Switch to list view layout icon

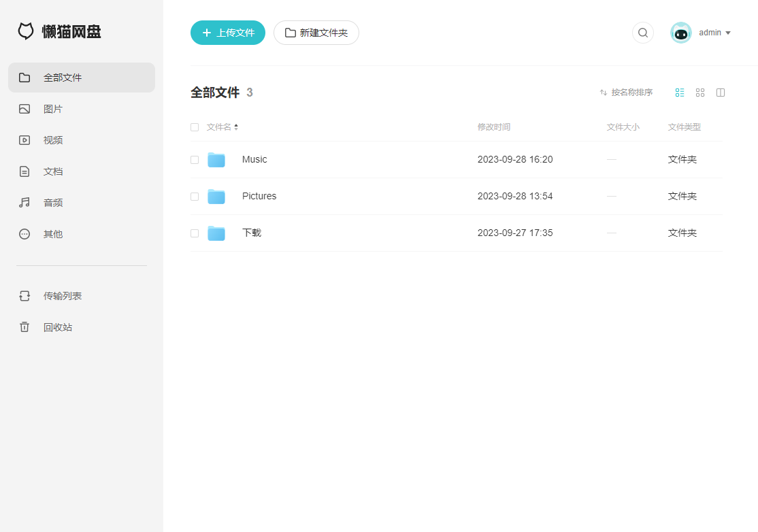point(680,93)
